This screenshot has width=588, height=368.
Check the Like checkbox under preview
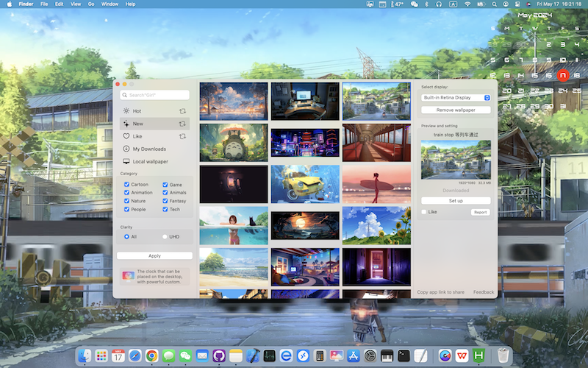(424, 212)
